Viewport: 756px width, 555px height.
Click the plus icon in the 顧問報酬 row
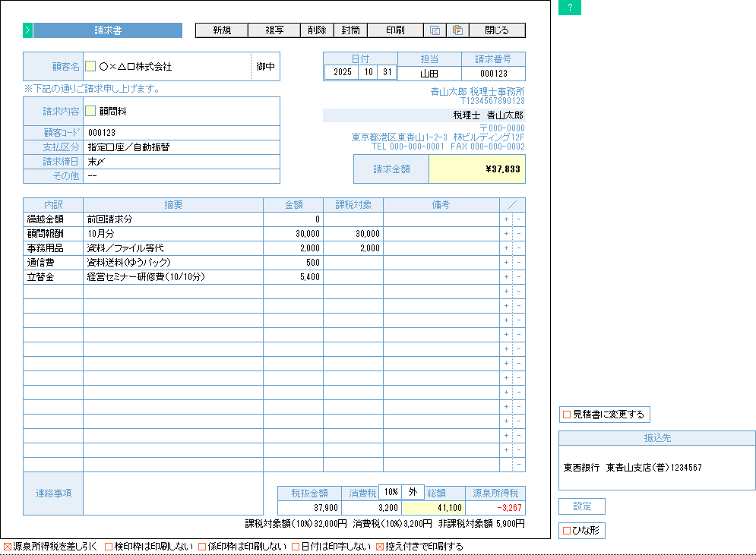pyautogui.click(x=506, y=234)
